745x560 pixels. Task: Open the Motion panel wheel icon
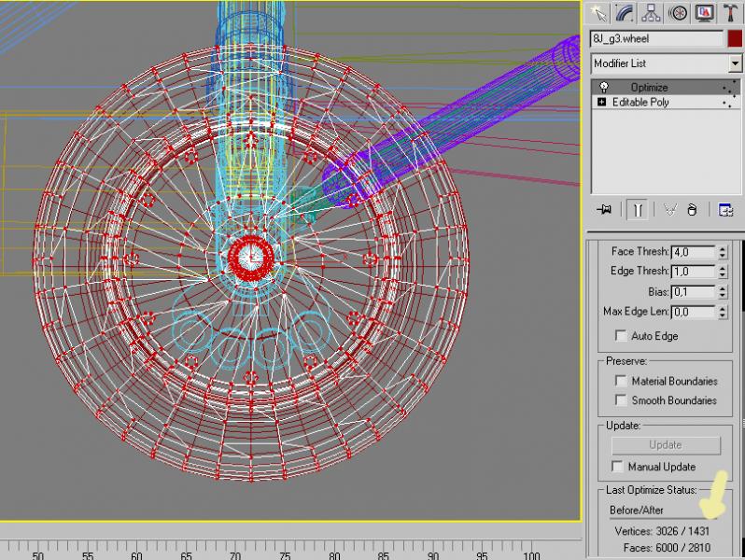pyautogui.click(x=678, y=13)
